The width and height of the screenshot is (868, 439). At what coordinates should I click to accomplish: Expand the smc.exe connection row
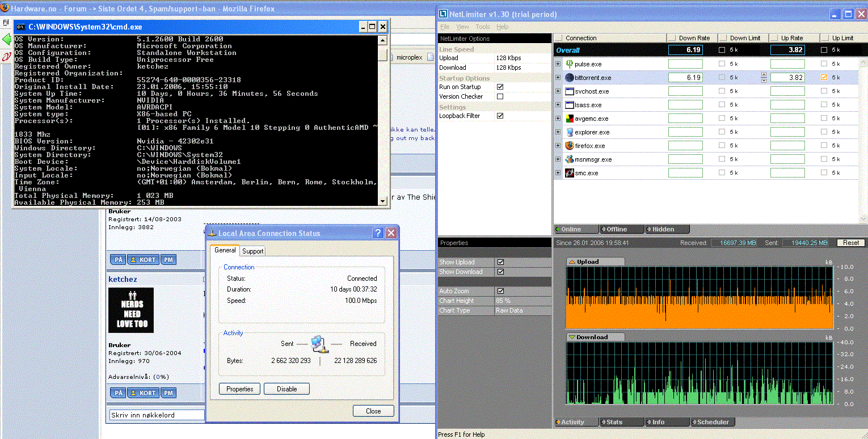click(558, 173)
